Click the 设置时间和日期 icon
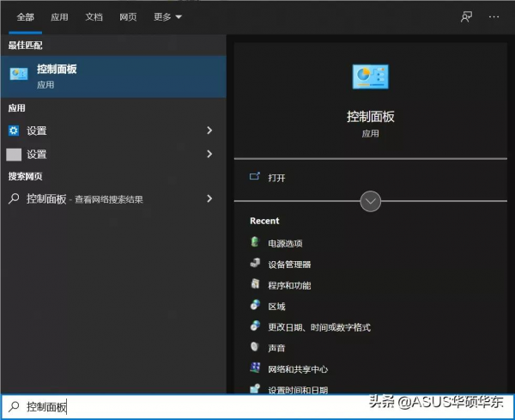 coord(255,388)
